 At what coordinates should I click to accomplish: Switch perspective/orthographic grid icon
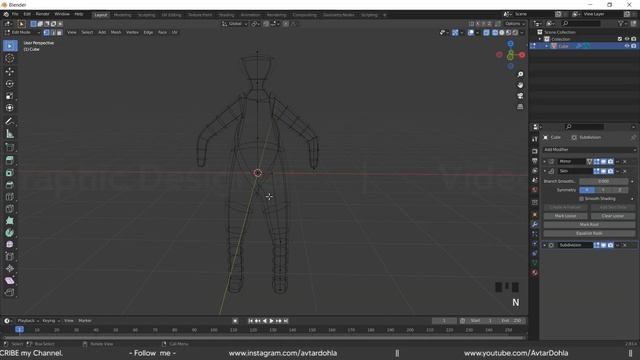pos(520,107)
